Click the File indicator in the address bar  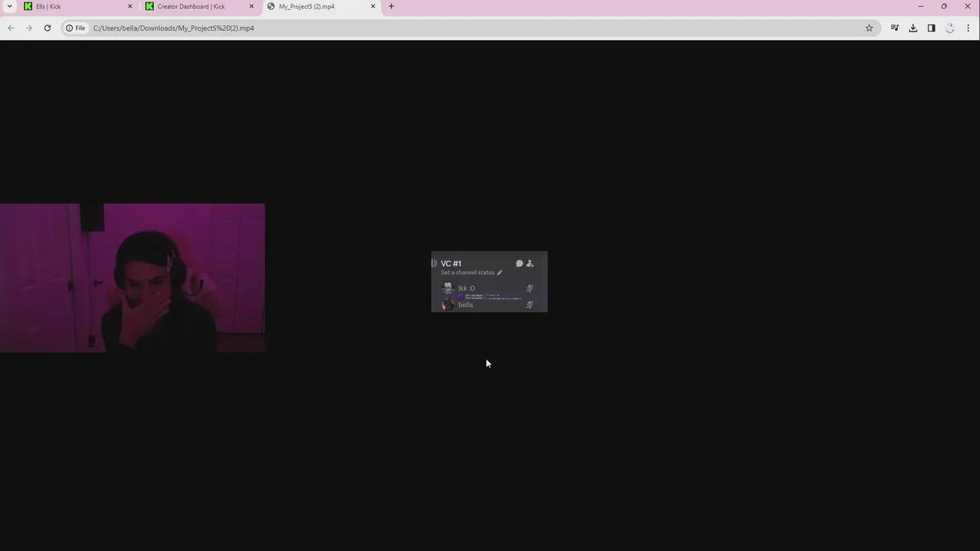pos(77,28)
